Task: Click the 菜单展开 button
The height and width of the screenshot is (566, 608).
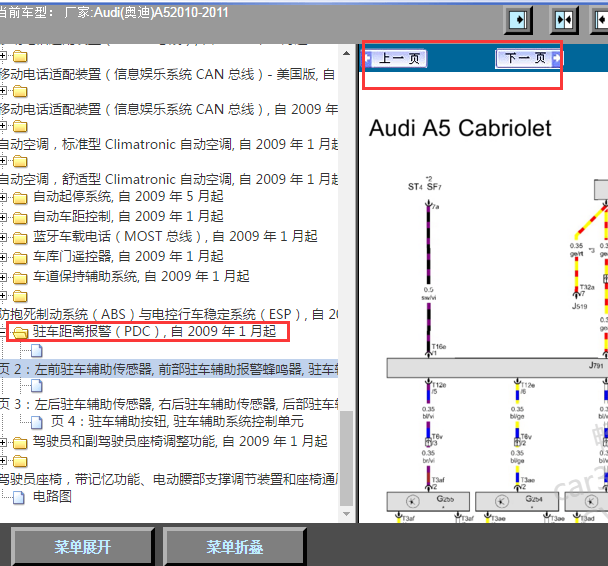Action: click(83, 547)
